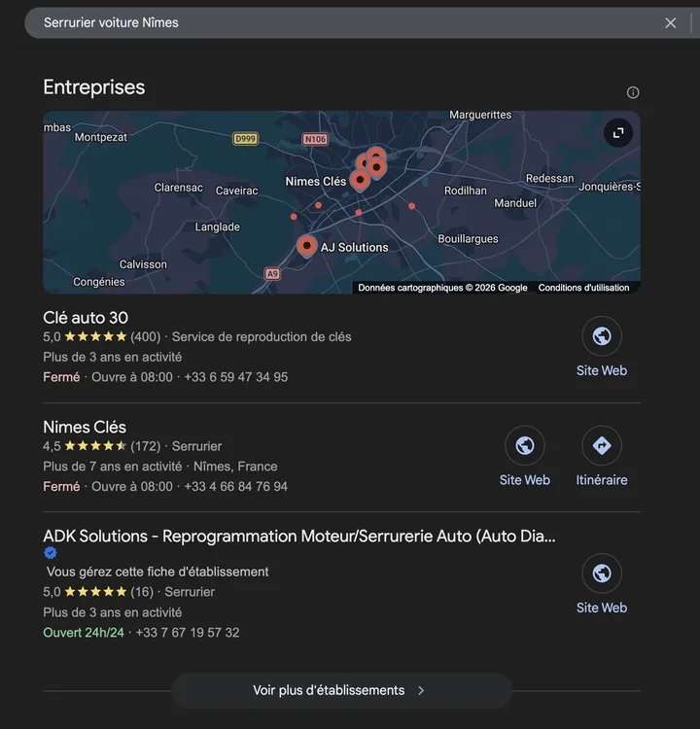Get Itinéraire directions to Nimes Clés
This screenshot has height=729, width=700.
click(x=602, y=445)
